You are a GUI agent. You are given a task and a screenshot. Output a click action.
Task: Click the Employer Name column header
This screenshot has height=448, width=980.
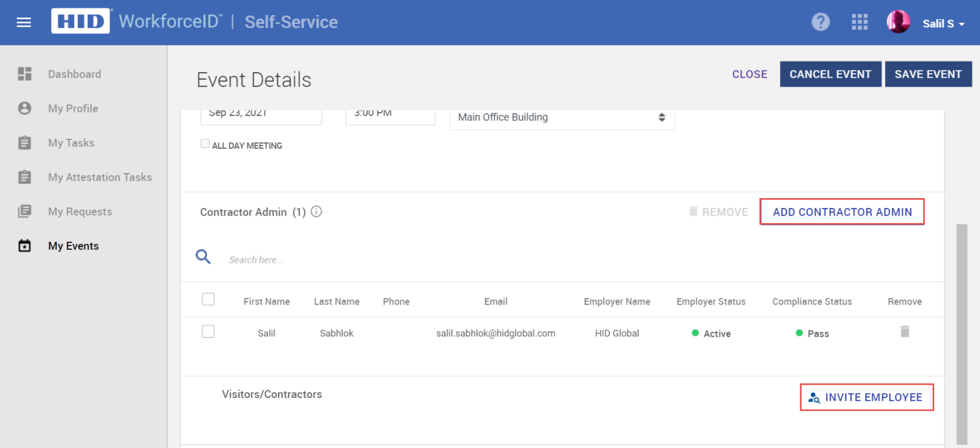point(617,302)
